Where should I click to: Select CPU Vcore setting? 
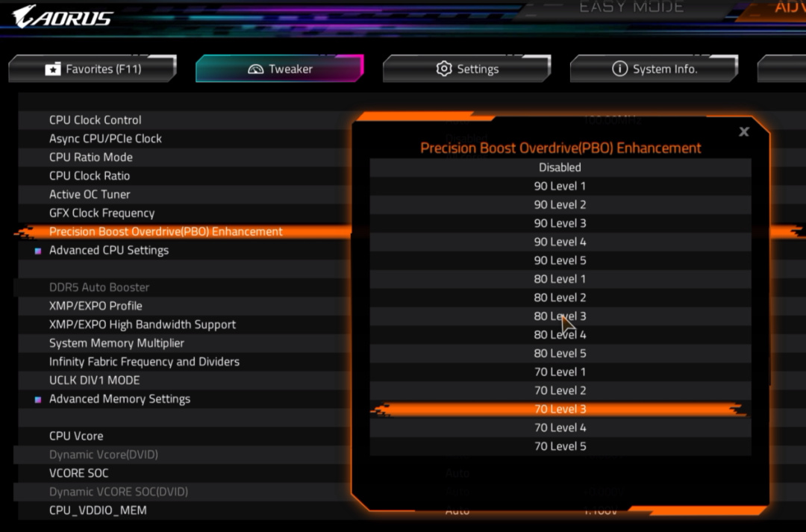pyautogui.click(x=185, y=436)
